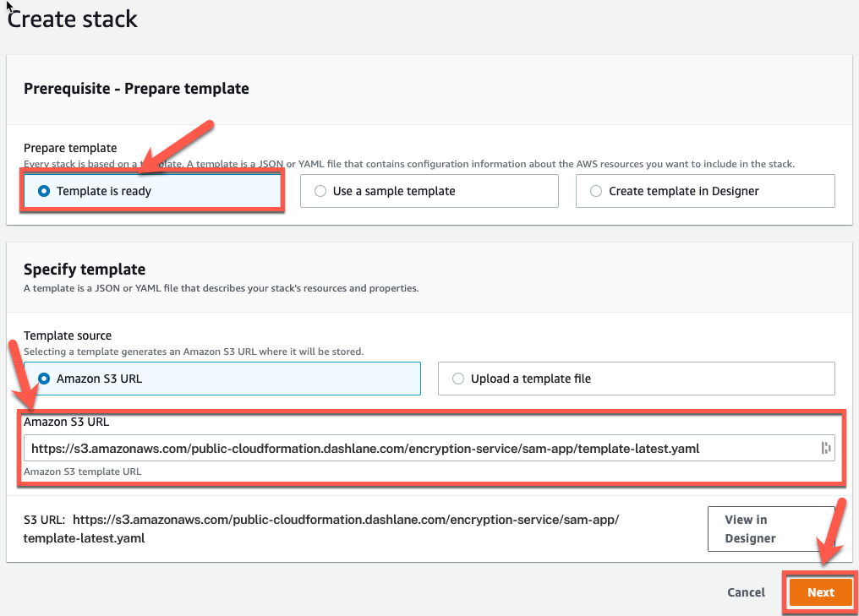Click the 'Amazon S3 template URL' hint text
859x616 pixels.
(x=82, y=472)
